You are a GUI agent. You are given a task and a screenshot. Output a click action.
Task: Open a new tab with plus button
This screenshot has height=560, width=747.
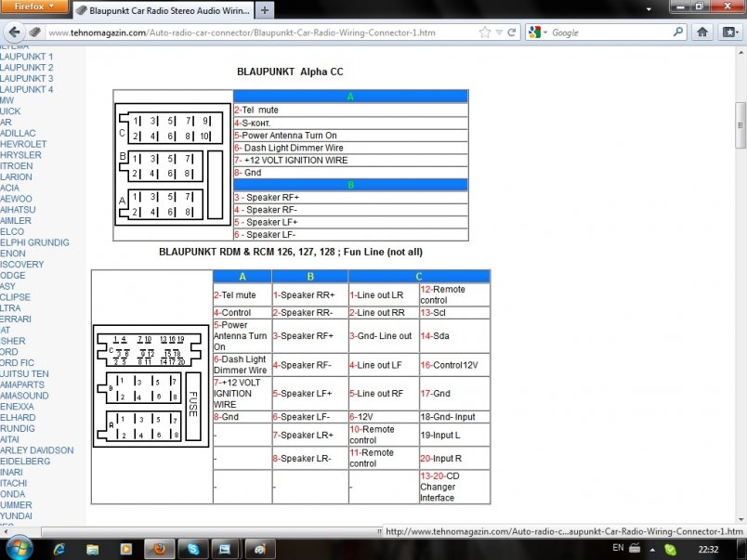265,10
